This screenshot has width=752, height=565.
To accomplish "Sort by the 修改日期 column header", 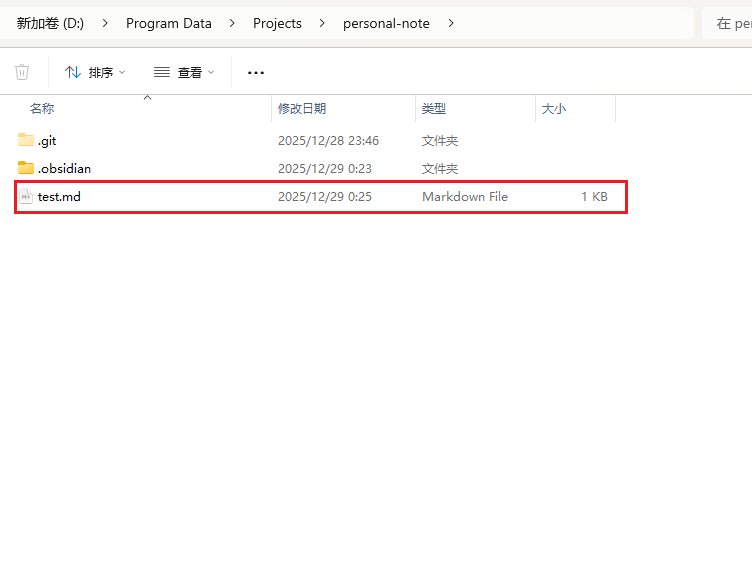I will 302,108.
